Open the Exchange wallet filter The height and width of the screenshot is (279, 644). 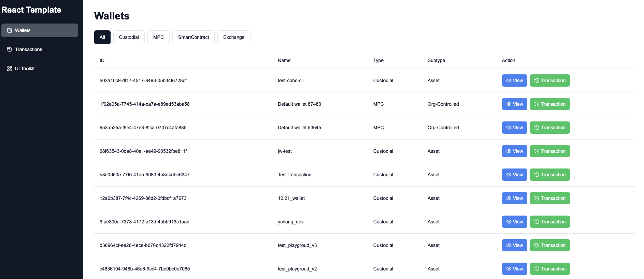coord(234,37)
